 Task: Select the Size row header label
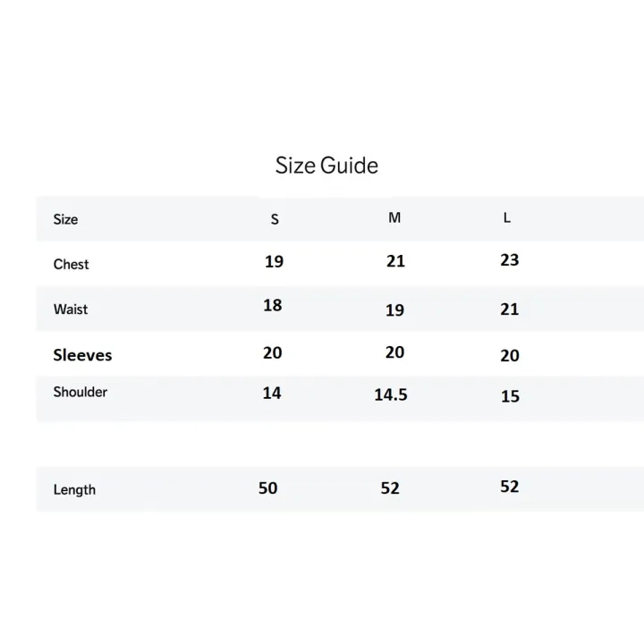point(65,219)
